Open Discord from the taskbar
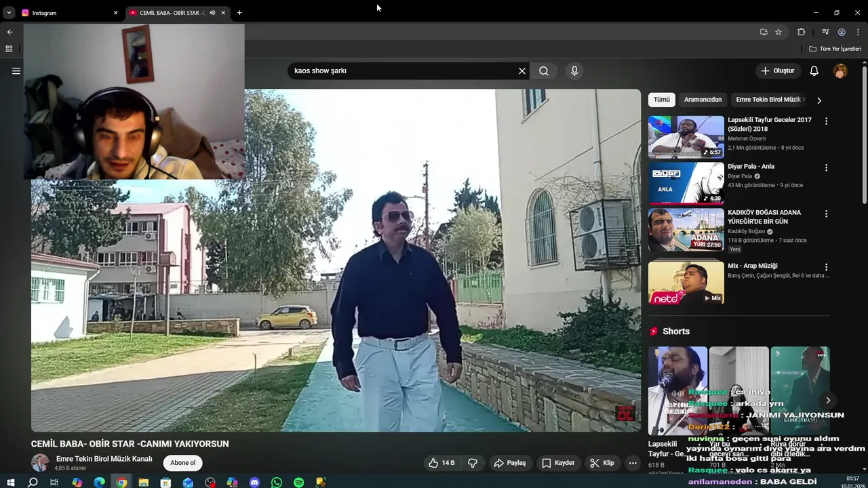Viewport: 868px width, 488px height. [x=254, y=483]
